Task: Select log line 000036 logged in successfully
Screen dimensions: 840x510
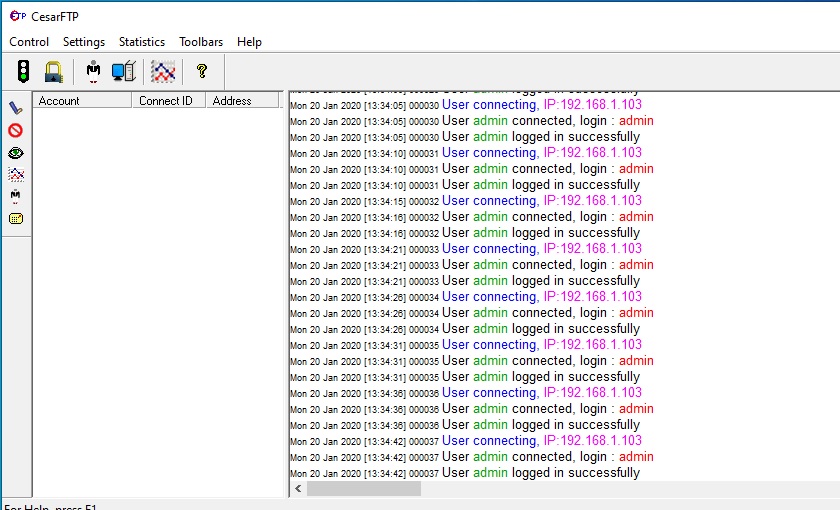Action: [465, 425]
